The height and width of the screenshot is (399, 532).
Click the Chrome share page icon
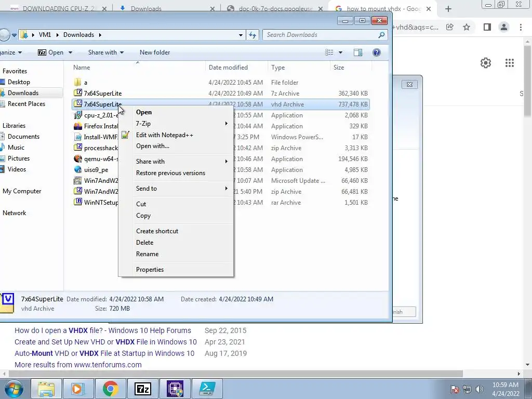[449, 27]
